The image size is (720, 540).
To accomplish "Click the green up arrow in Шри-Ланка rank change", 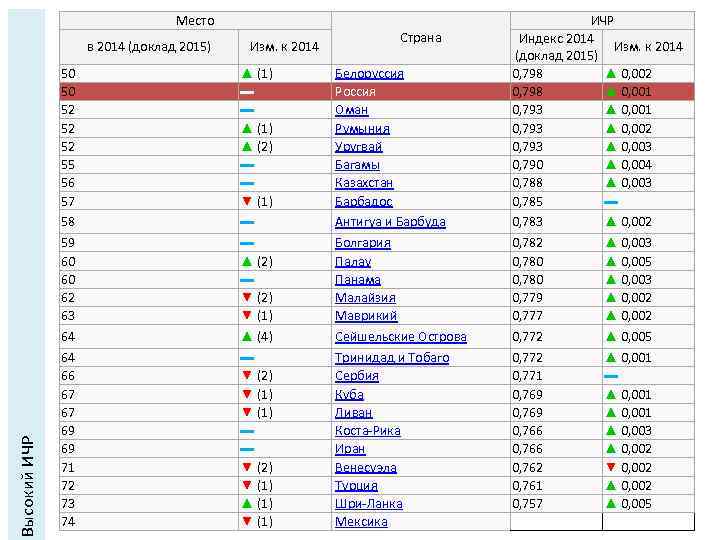I will (x=247, y=504).
